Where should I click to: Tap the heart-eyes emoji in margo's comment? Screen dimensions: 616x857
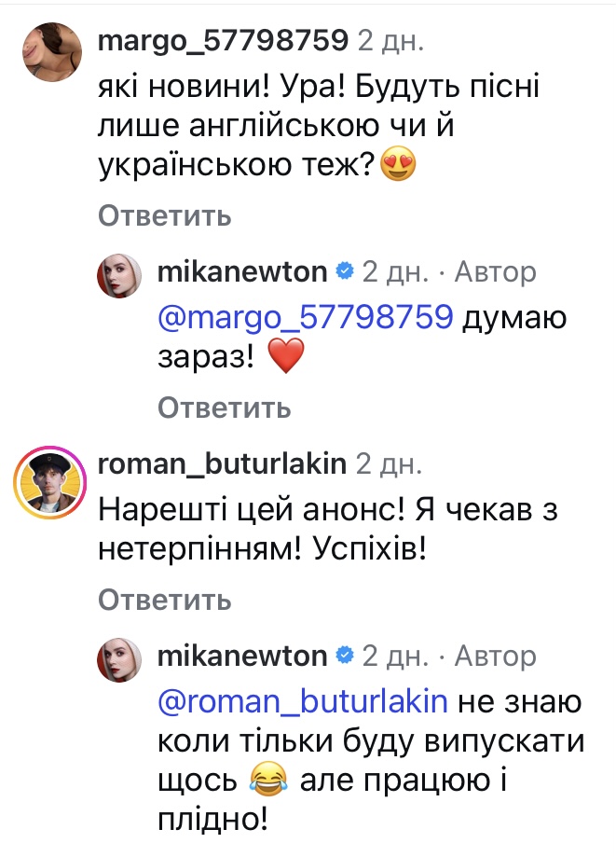pyautogui.click(x=397, y=168)
